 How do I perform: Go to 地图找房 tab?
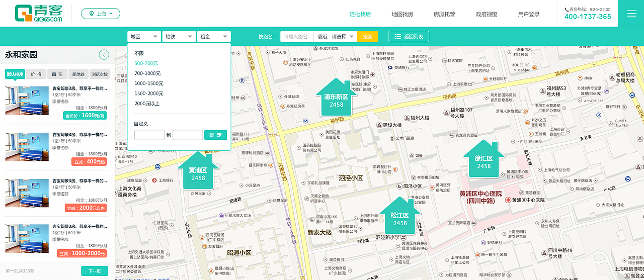pyautogui.click(x=402, y=14)
